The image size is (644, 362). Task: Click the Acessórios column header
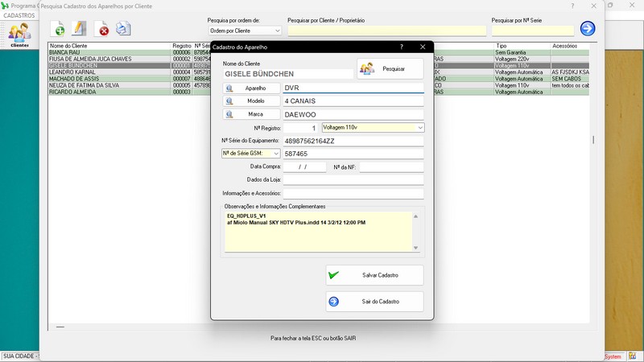570,46
